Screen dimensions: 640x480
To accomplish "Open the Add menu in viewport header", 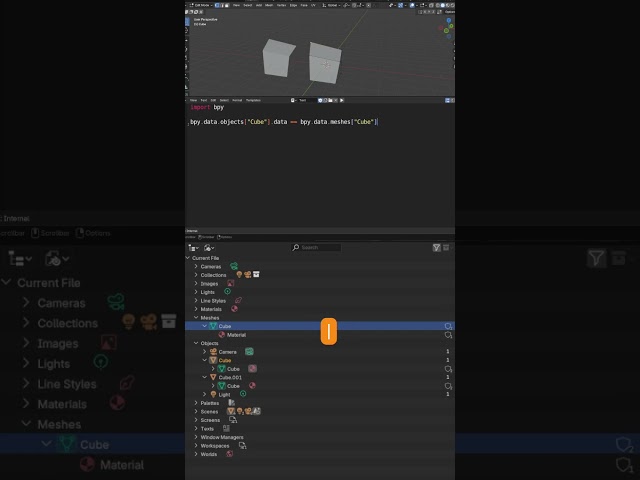I will coord(259,5).
